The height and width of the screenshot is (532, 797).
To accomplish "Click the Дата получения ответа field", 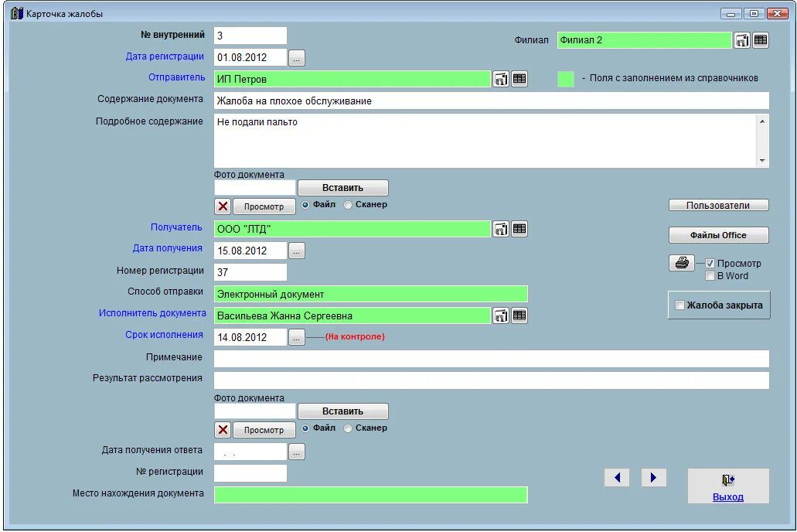I will 250,452.
